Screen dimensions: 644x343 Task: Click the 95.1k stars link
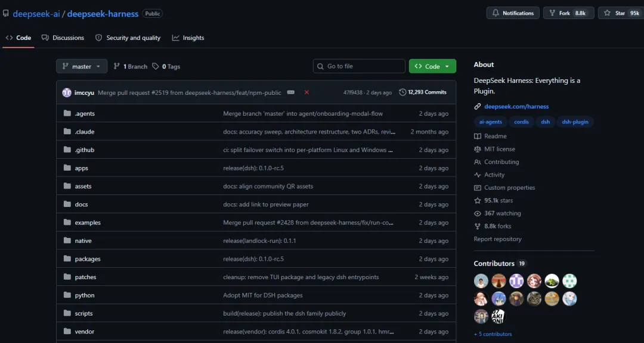click(x=499, y=200)
